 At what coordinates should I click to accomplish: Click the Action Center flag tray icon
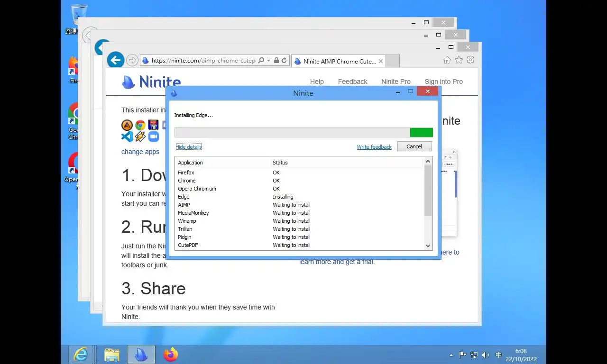point(462,355)
